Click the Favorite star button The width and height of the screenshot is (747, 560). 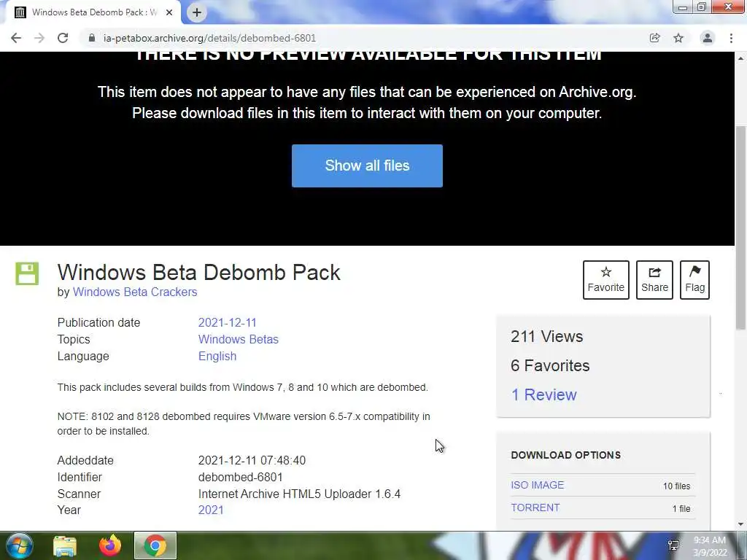606,280
